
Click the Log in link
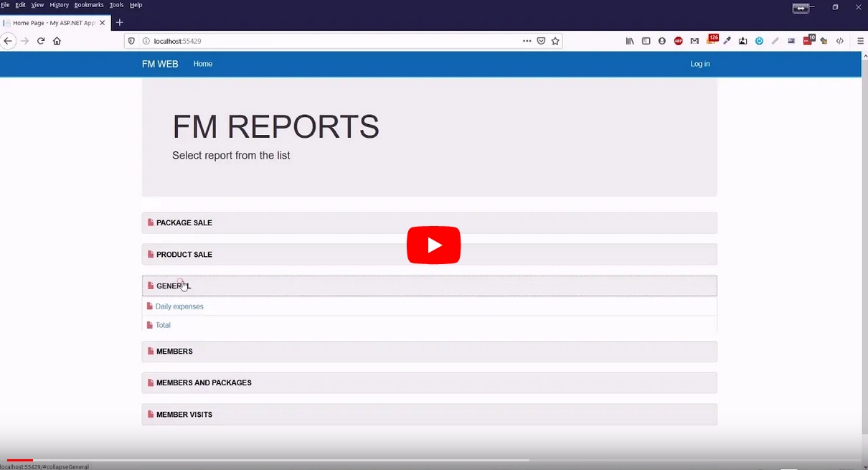(x=699, y=64)
